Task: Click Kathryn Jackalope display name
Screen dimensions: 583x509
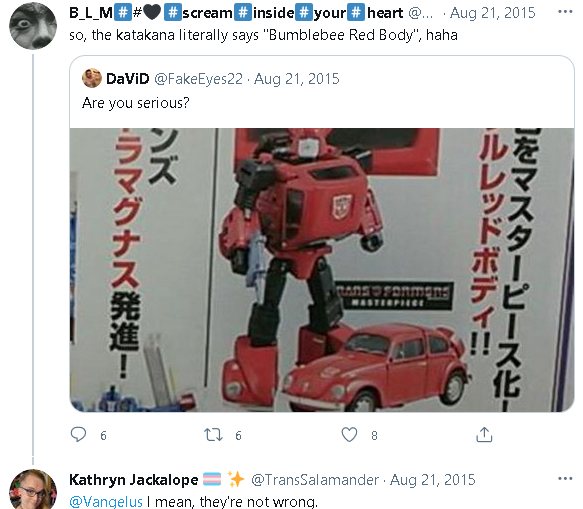Action: pyautogui.click(x=134, y=480)
